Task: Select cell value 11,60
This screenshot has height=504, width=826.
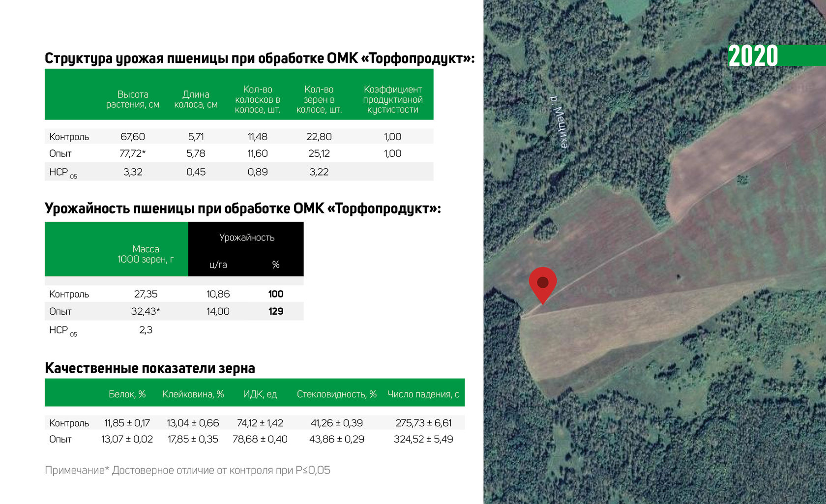Action: tap(258, 153)
